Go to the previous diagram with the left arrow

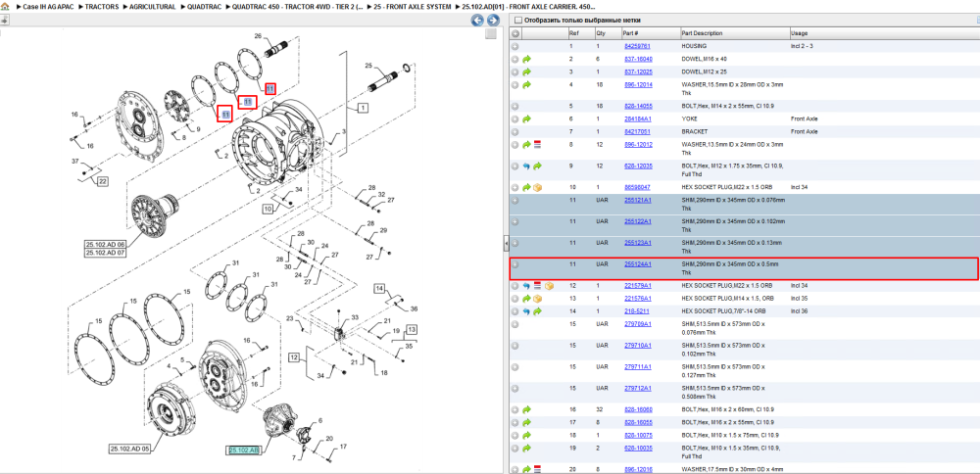click(x=477, y=21)
